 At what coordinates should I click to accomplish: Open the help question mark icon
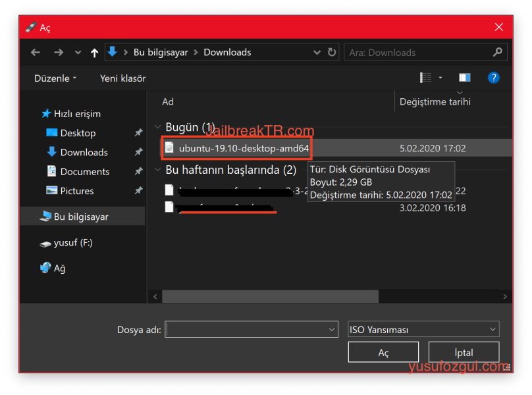[493, 78]
